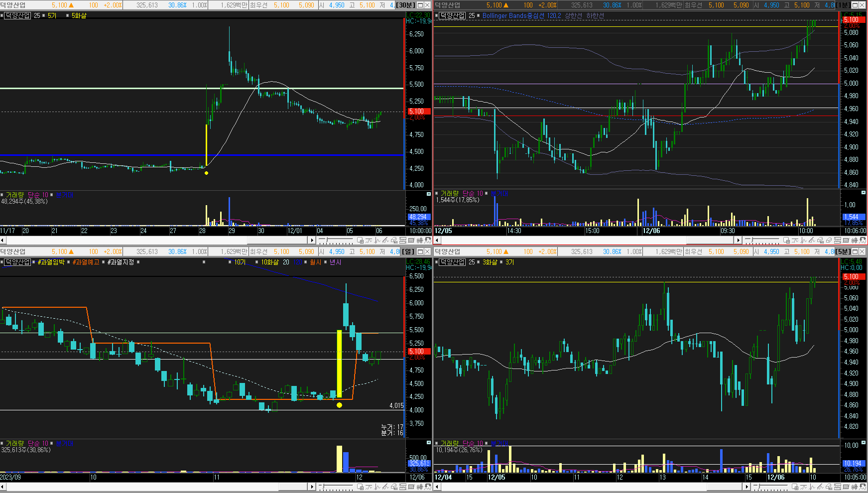Click trendline drawing icon in daily chart toolbar
868x493 pixels.
[385, 487]
